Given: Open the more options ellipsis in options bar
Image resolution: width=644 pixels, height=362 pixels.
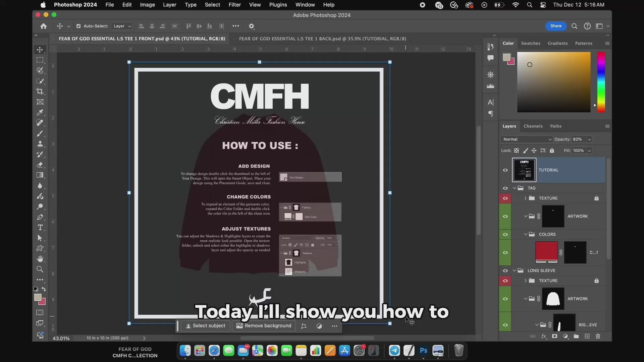Looking at the screenshot, I should pos(236,26).
